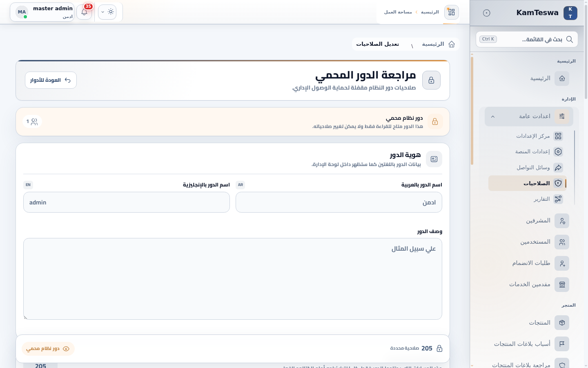Click the shield icon of الصلاحيات
588x368 pixels.
558,183
